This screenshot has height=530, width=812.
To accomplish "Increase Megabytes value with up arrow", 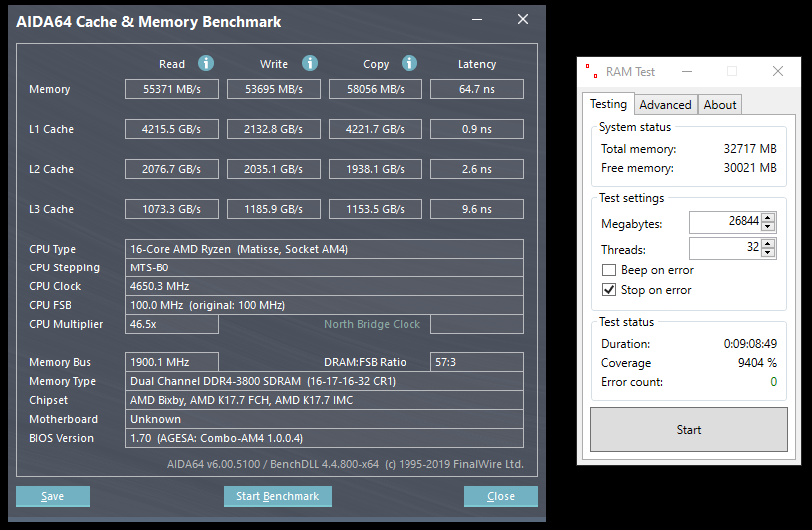I will (768, 217).
